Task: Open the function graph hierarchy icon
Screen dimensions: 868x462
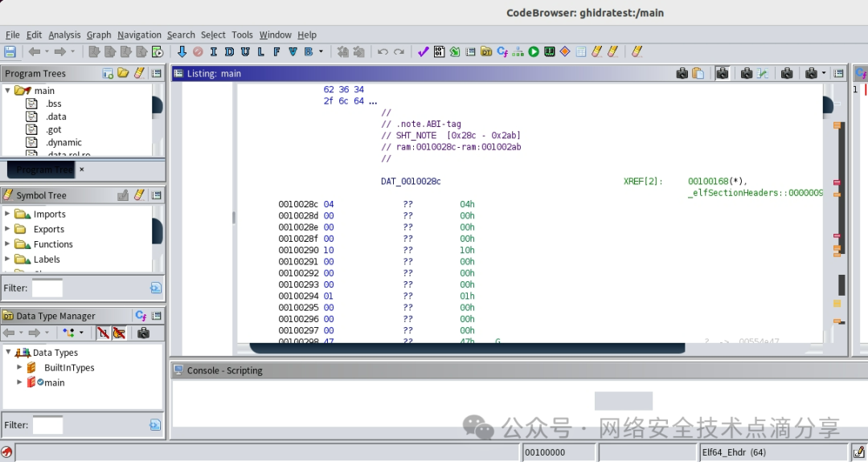Action: pos(518,52)
